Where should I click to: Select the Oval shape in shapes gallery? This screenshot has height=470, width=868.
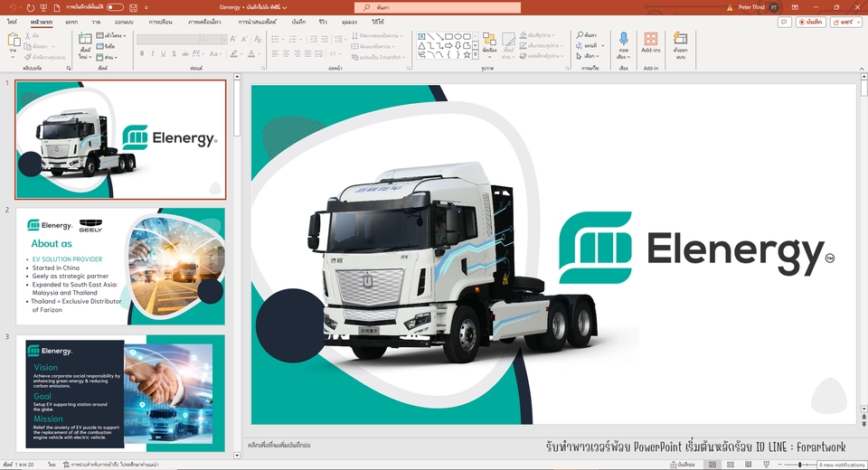click(x=458, y=36)
